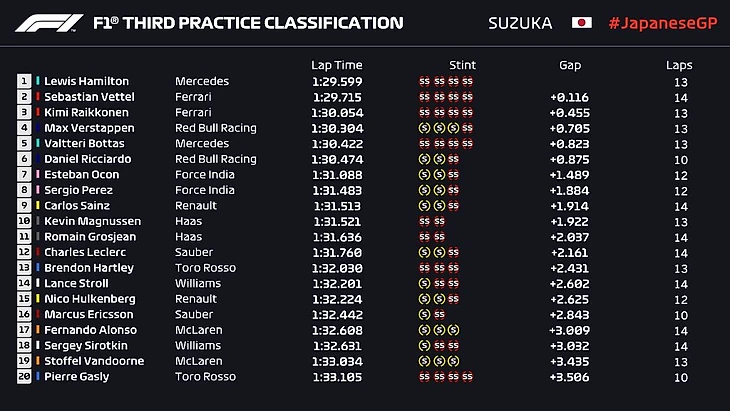This screenshot has width=730, height=411.
Task: Click the first tyre icon in Alonso's stint
Action: 424,330
